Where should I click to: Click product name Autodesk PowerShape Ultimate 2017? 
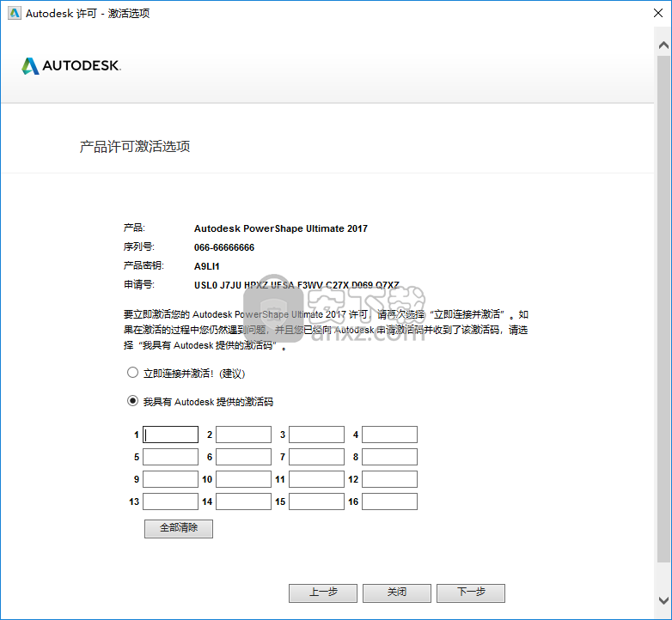click(x=281, y=228)
